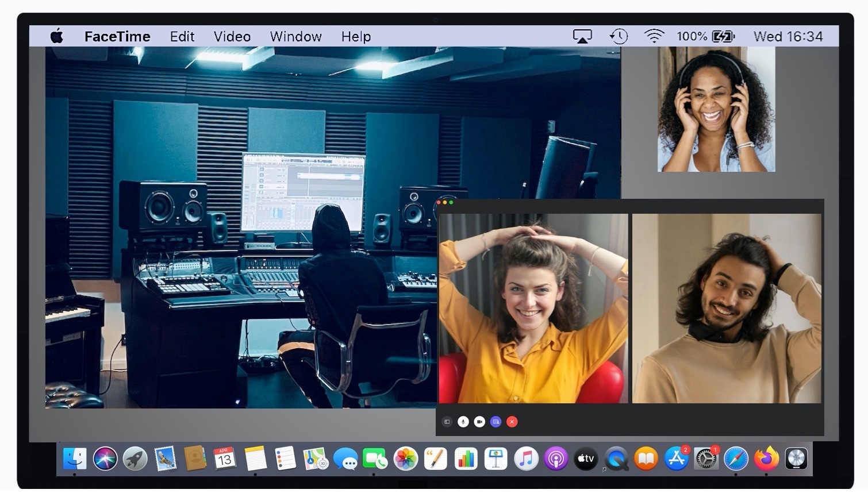Select your own picture-in-picture preview tile
This screenshot has width=868, height=501.
tap(716, 108)
